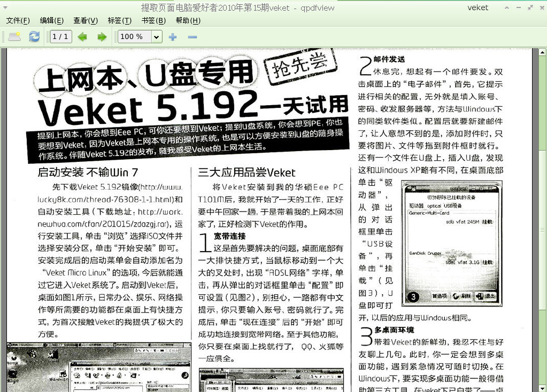
Task: Click the desktop screenshot image at bottom left
Action: 99,367
